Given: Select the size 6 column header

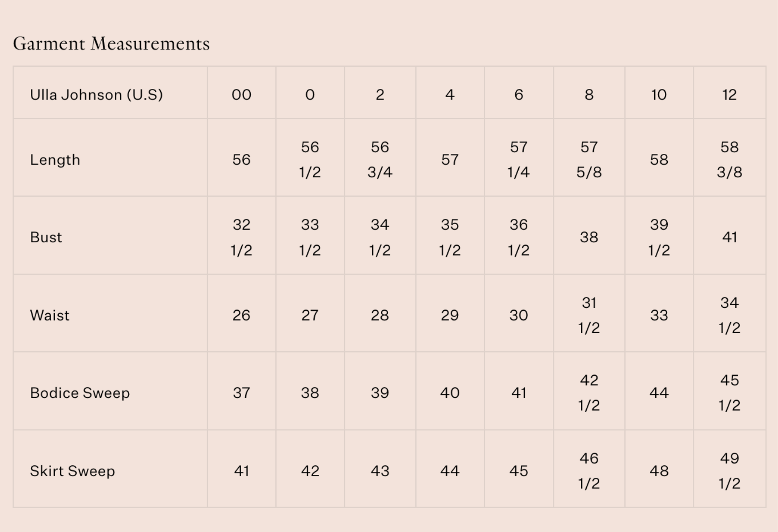Looking at the screenshot, I should click(519, 95).
